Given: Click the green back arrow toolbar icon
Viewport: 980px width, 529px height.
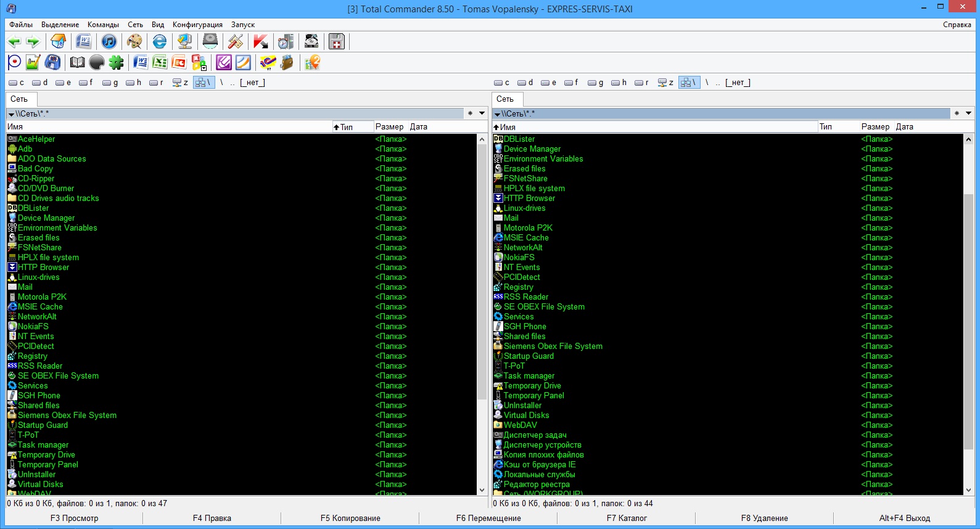Looking at the screenshot, I should coord(14,42).
